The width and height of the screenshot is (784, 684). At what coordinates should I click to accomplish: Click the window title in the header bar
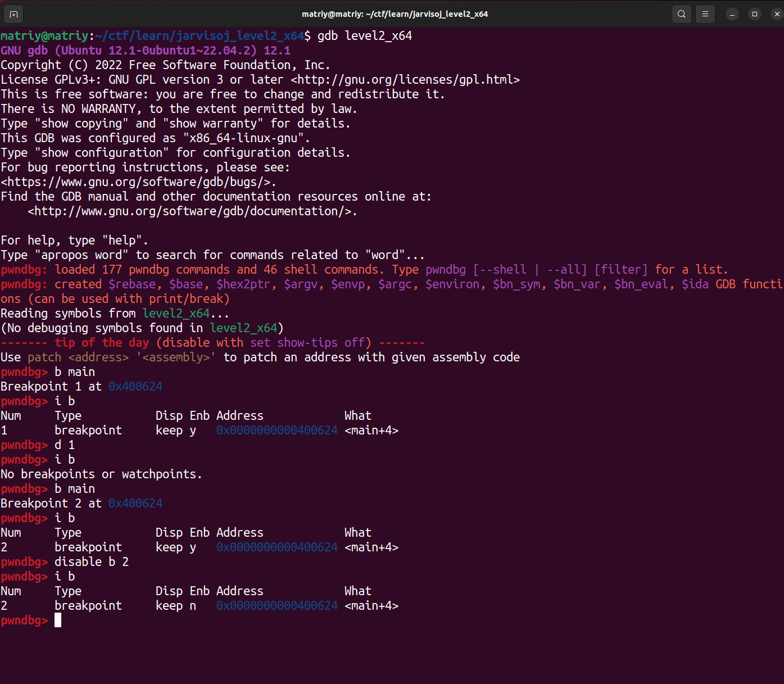(x=395, y=14)
